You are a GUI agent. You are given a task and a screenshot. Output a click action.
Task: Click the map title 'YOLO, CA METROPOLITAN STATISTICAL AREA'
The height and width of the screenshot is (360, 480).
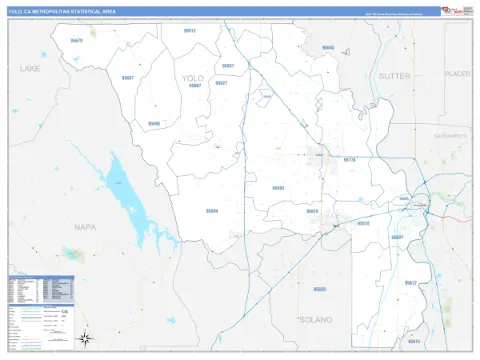pyautogui.click(x=62, y=12)
